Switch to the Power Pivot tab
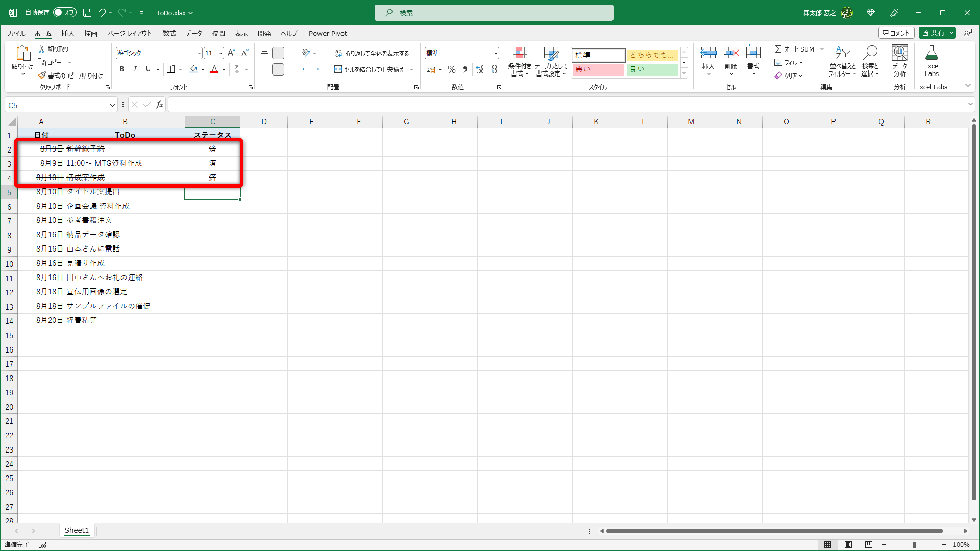 click(328, 33)
